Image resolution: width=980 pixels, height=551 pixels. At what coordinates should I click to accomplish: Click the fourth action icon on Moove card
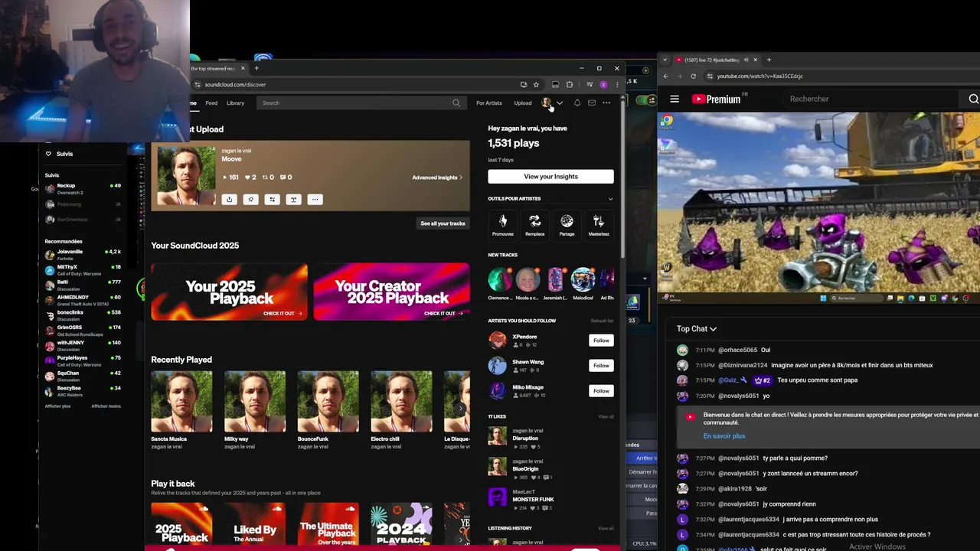293,200
